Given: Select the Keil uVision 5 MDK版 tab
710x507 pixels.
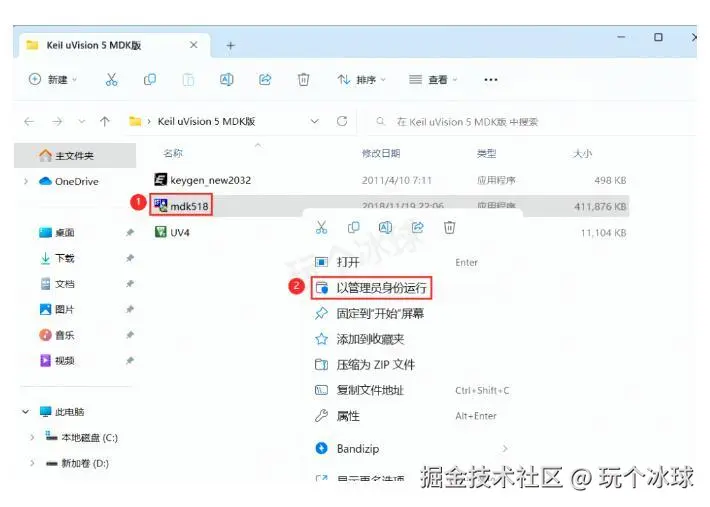Looking at the screenshot, I should (113, 45).
